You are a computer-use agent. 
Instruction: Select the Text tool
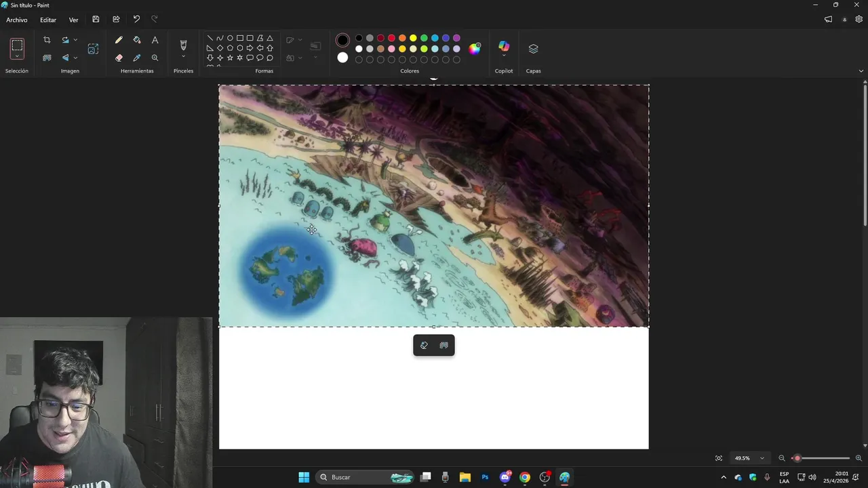point(155,40)
